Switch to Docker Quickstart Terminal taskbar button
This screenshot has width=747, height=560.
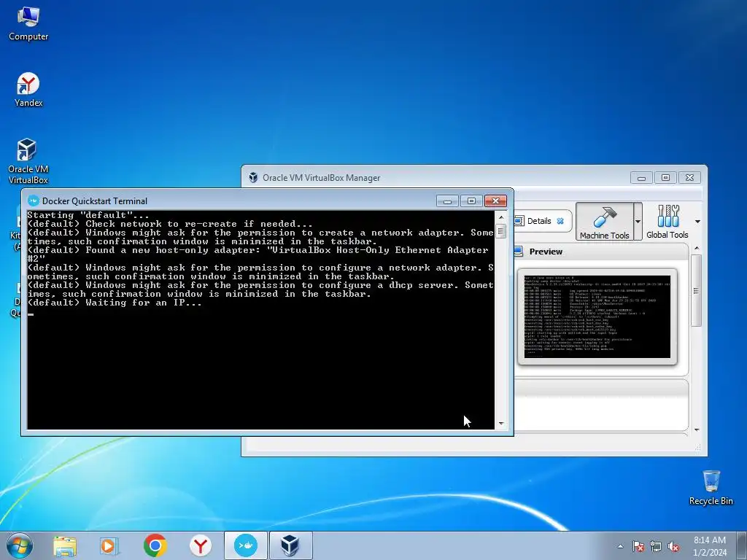(246, 545)
